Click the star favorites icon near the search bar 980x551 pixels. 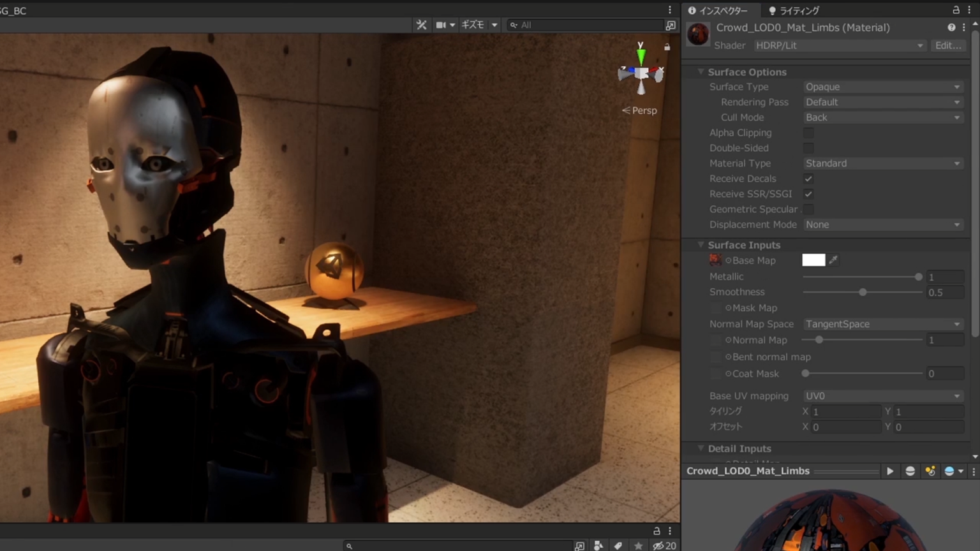638,546
